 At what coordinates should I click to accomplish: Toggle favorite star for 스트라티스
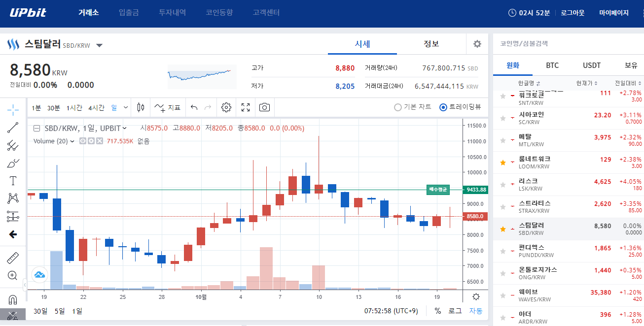click(503, 207)
